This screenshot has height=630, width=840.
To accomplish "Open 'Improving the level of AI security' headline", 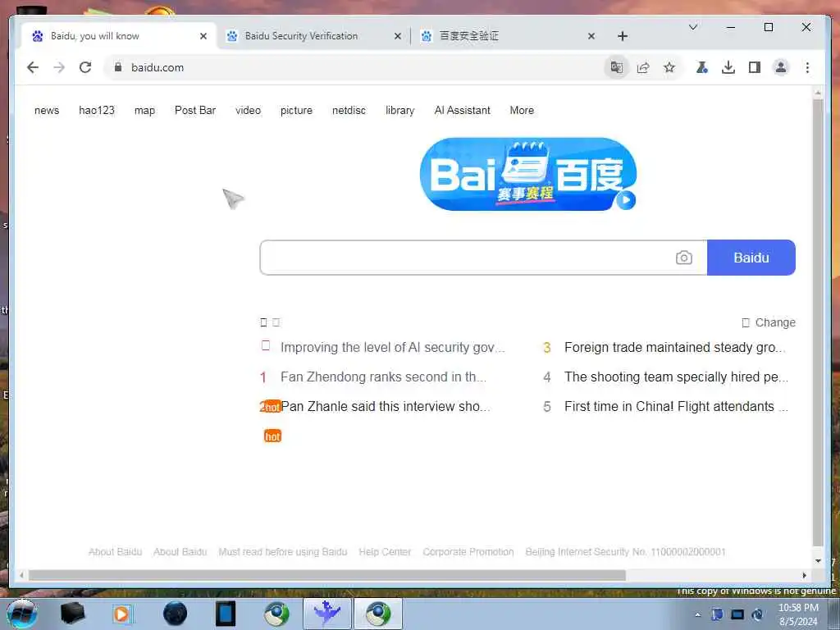I will [x=392, y=347].
